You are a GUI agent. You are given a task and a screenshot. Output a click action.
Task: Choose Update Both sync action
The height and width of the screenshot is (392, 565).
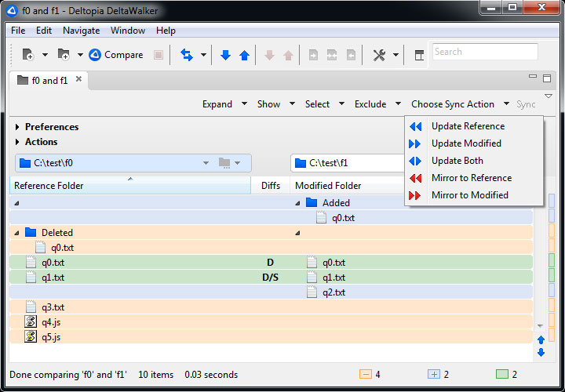pos(474,161)
